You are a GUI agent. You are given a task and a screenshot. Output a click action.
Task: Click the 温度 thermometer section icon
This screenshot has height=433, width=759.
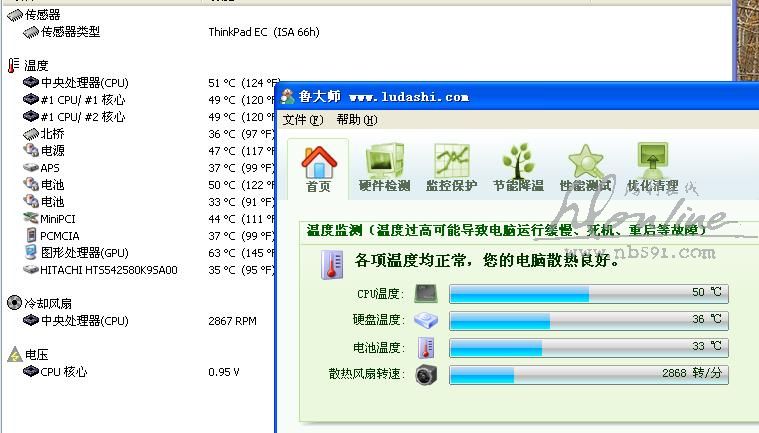[x=14, y=65]
